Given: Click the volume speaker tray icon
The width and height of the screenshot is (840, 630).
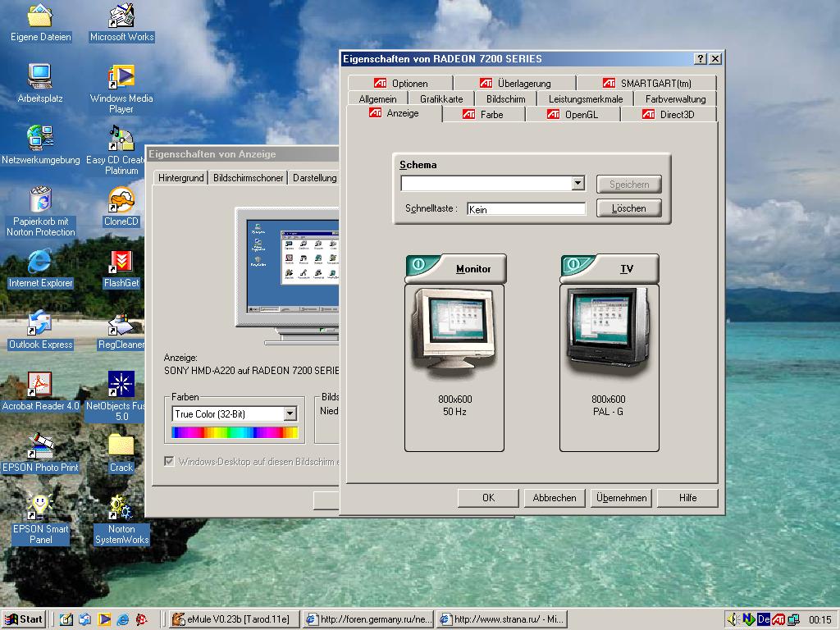Looking at the screenshot, I should tap(733, 620).
